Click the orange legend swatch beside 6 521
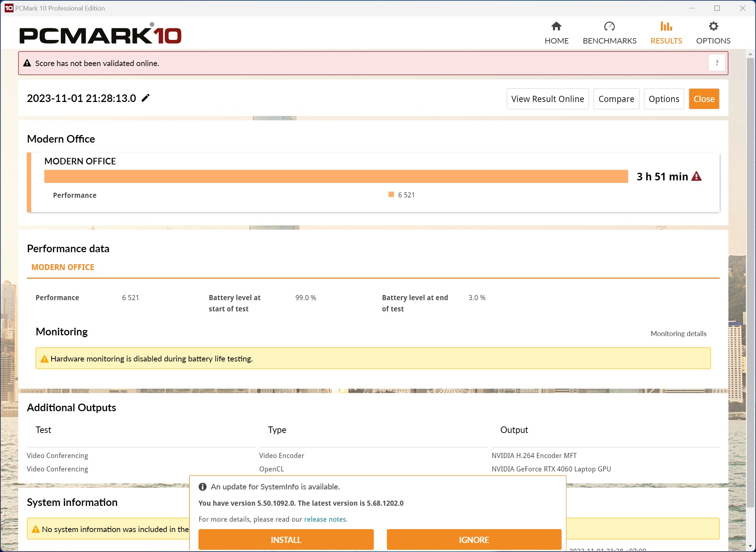Viewport: 756px width, 552px height. (x=391, y=195)
